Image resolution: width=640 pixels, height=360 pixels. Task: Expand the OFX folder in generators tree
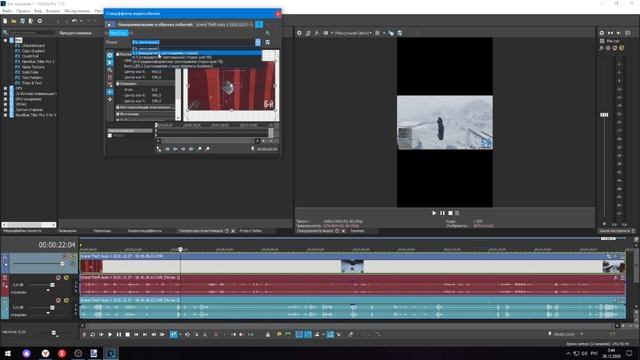(5, 88)
